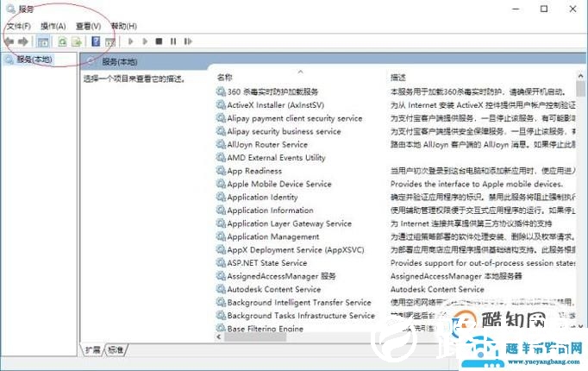Select Alipay security business service
This screenshot has width=588, height=371.
(284, 131)
